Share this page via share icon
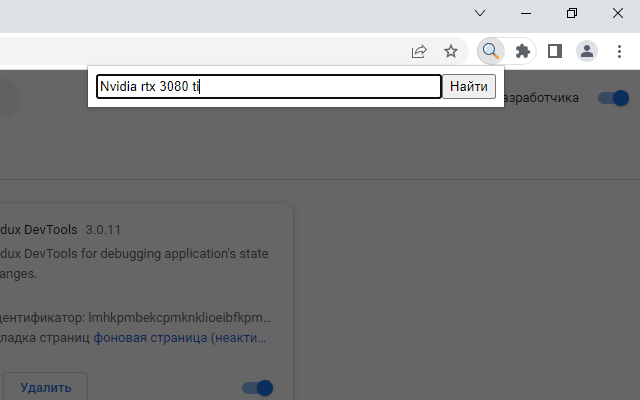This screenshot has height=400, width=640. [419, 51]
